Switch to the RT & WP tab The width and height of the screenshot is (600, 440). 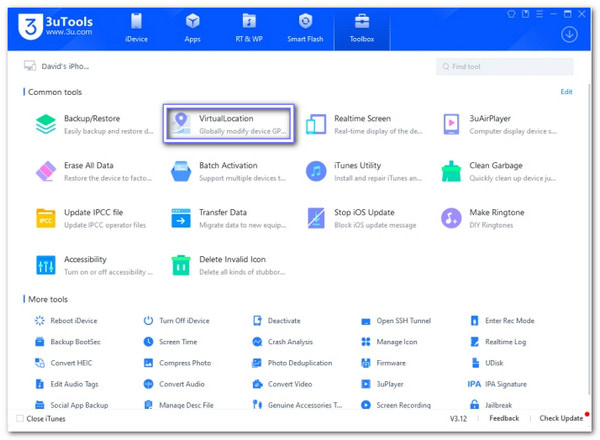click(249, 28)
